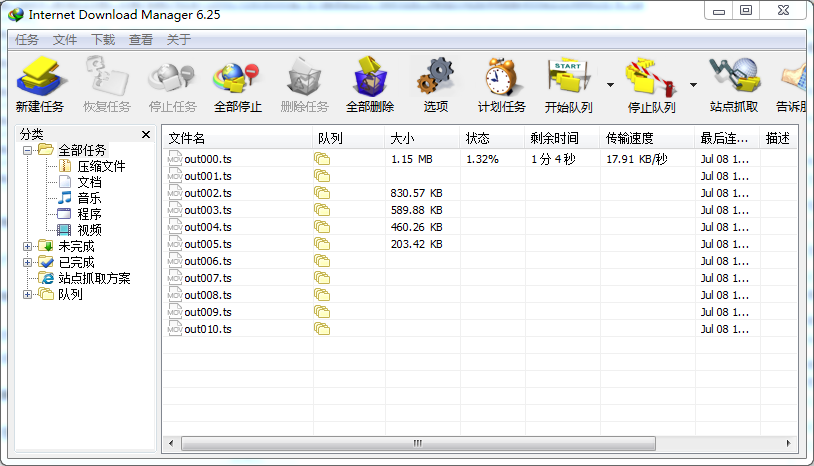Select 未完成 category
The image size is (814, 466).
76,246
